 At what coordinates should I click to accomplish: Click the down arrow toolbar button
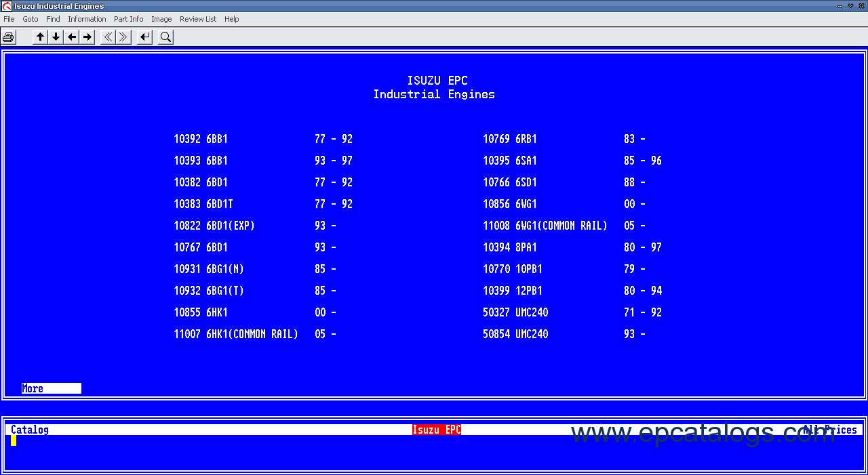click(56, 37)
